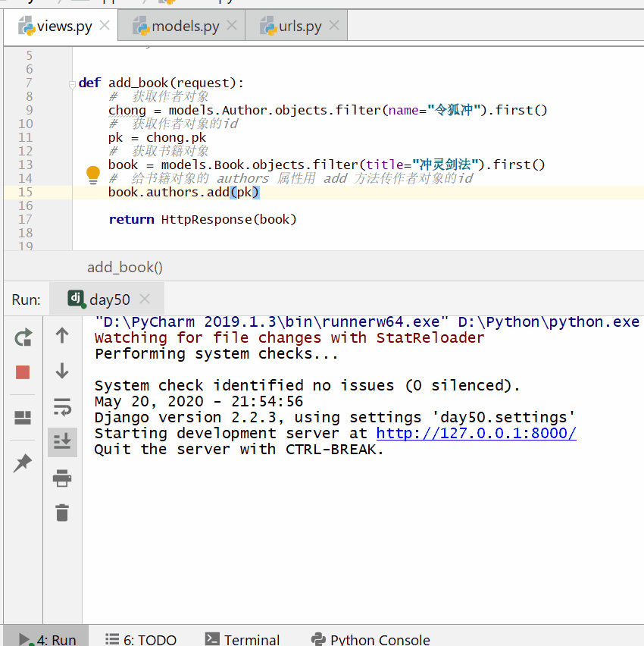
Task: Open the Python Console tool window
Action: pyautogui.click(x=370, y=639)
